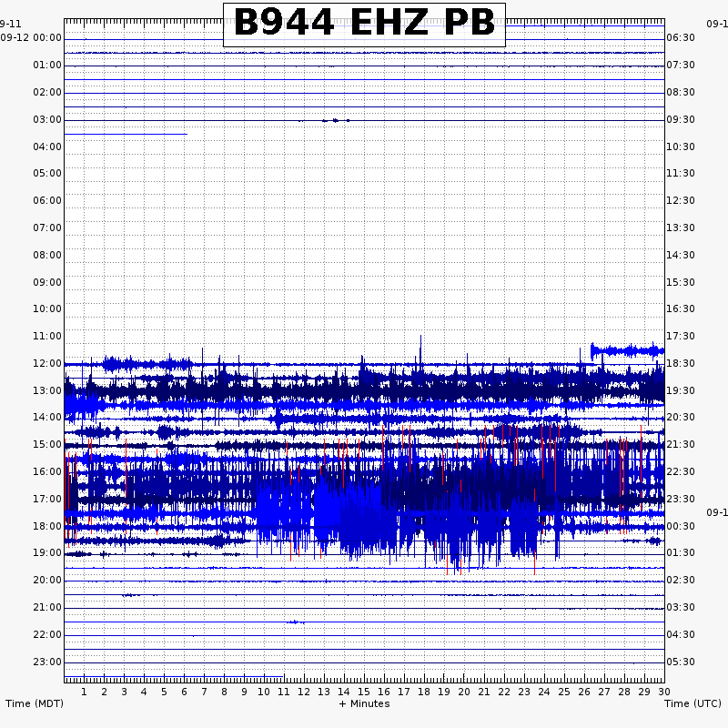Screen dimensions: 728x728
Task: Click the 15:30 UTC time label
Action: tap(681, 283)
